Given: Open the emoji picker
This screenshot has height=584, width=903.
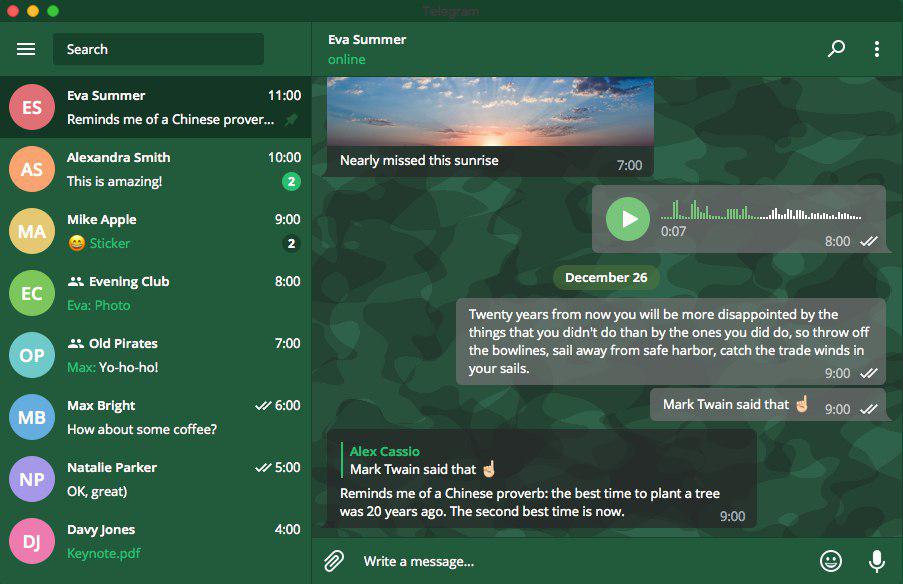Looking at the screenshot, I should pos(830,561).
